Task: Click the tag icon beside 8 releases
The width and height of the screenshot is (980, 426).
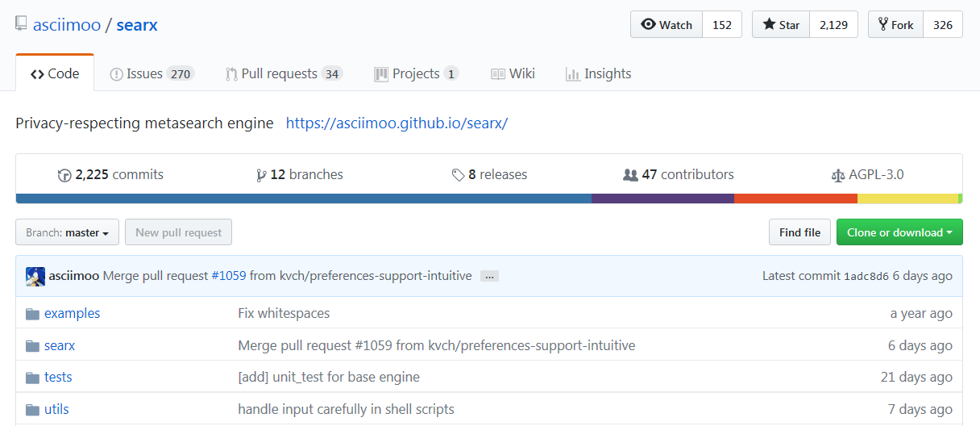Action: click(x=458, y=175)
